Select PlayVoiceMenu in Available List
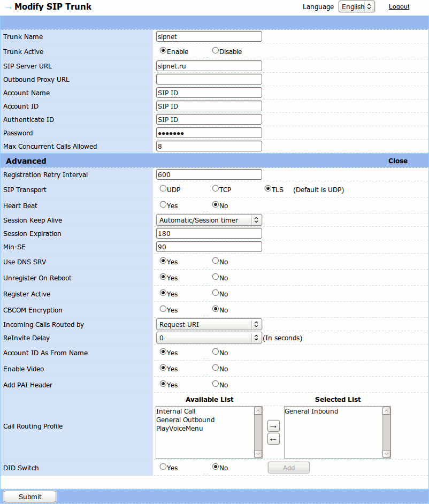The height and width of the screenshot is (504, 429). pos(205,429)
